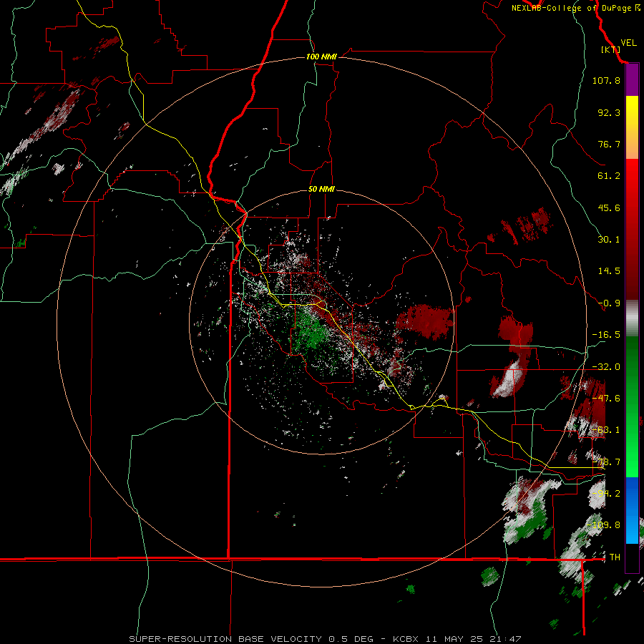
Task: Click the 50 NMI range ring label
Action: click(321, 189)
